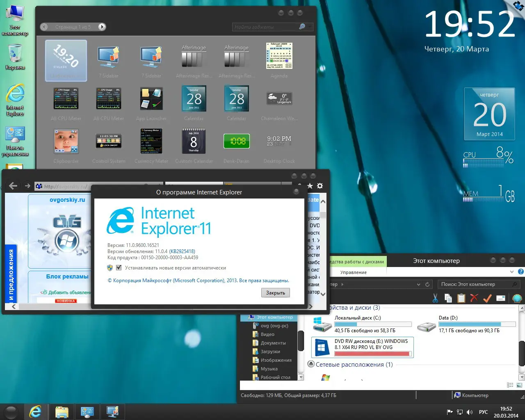The image size is (525, 420).
Task: Select 'Изображения' folder in navigation tree
Action: [276, 360]
